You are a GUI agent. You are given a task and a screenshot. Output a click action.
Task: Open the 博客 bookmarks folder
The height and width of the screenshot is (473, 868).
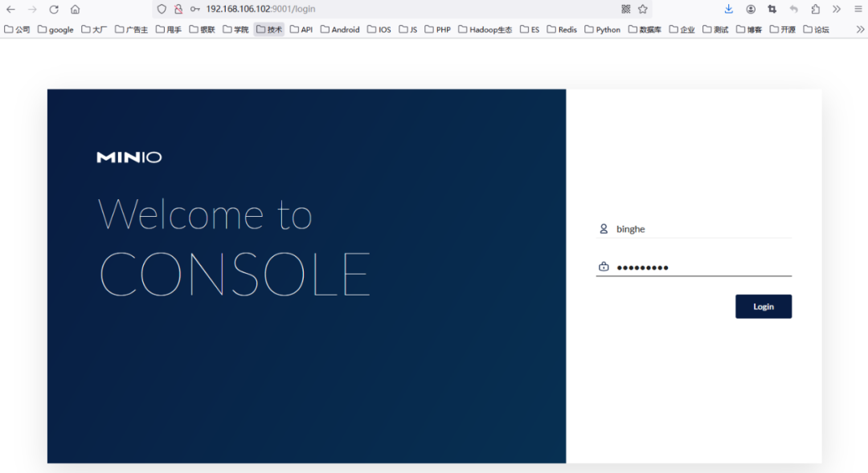click(749, 30)
